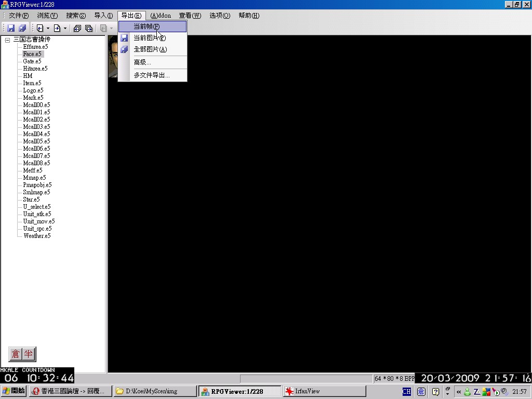
Task: Click the CH language indicator in taskbar
Action: click(x=406, y=392)
